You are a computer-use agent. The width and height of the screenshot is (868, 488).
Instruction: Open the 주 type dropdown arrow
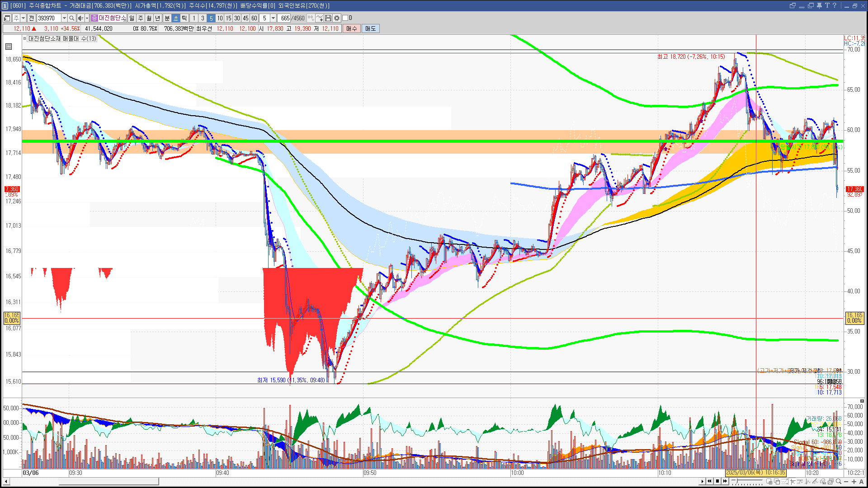(x=23, y=18)
